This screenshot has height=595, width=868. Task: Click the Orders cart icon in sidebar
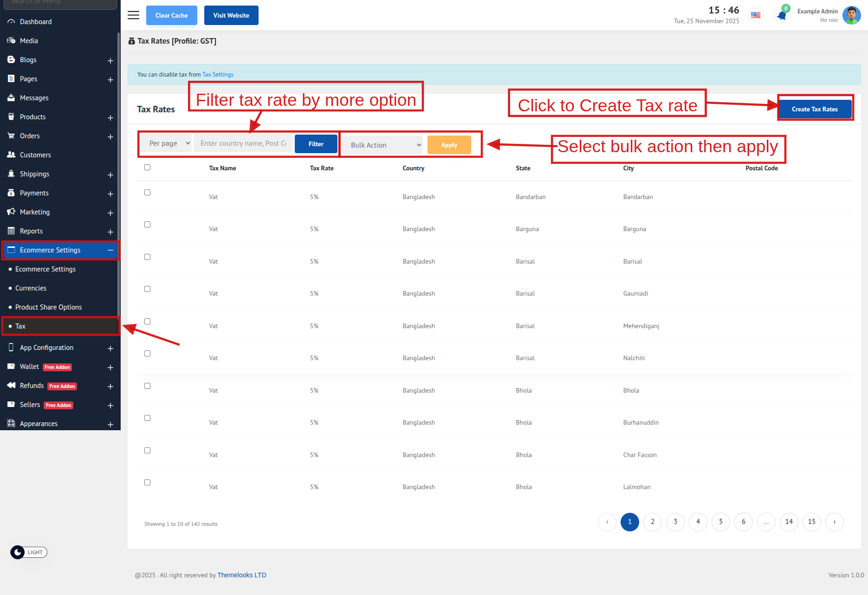pyautogui.click(x=11, y=136)
